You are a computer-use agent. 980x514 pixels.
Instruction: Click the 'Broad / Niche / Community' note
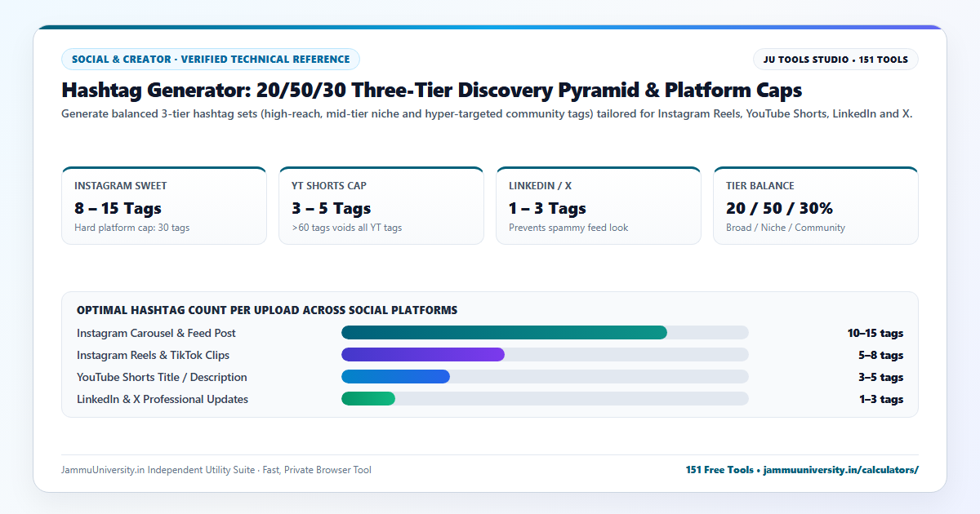pyautogui.click(x=786, y=228)
